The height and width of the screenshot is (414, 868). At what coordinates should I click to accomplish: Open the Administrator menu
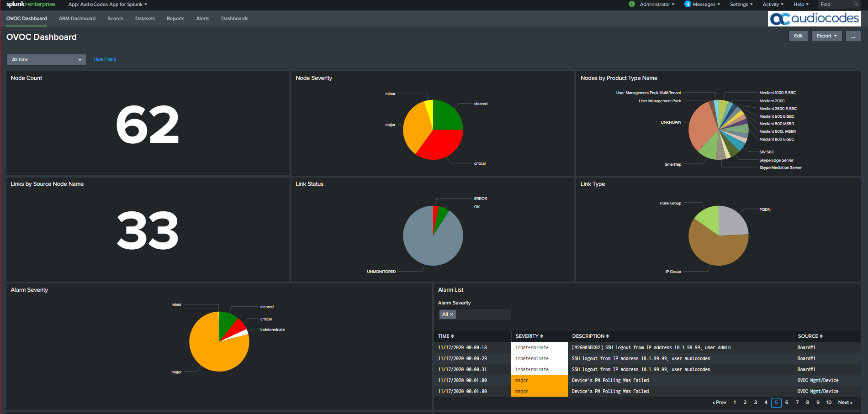click(657, 5)
